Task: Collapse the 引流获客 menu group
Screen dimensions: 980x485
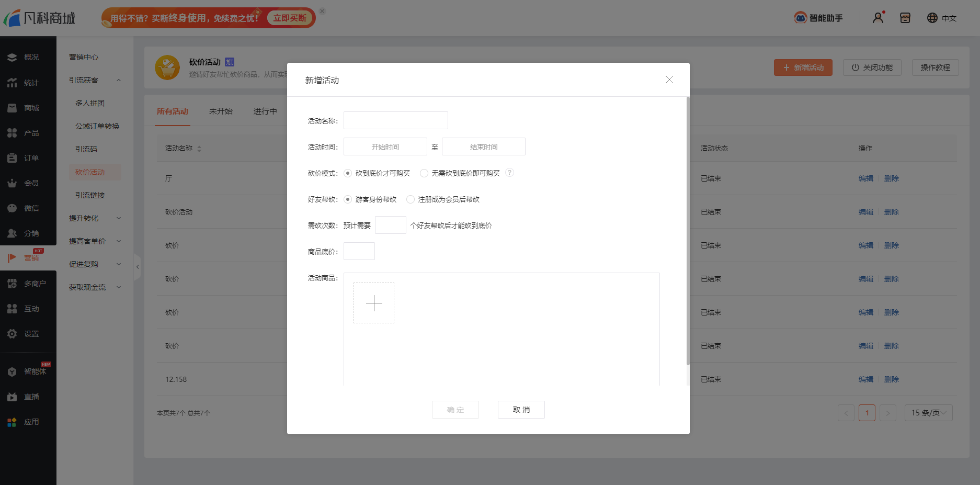Action: tap(119, 80)
